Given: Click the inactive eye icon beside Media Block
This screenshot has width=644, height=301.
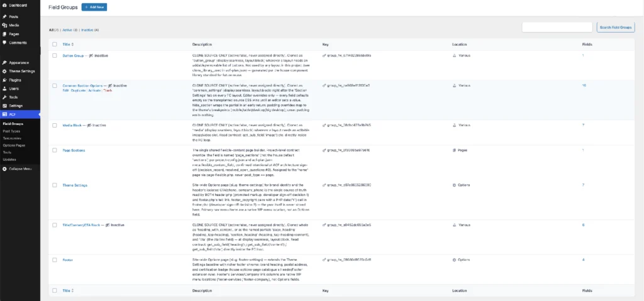Looking at the screenshot, I should point(89,125).
